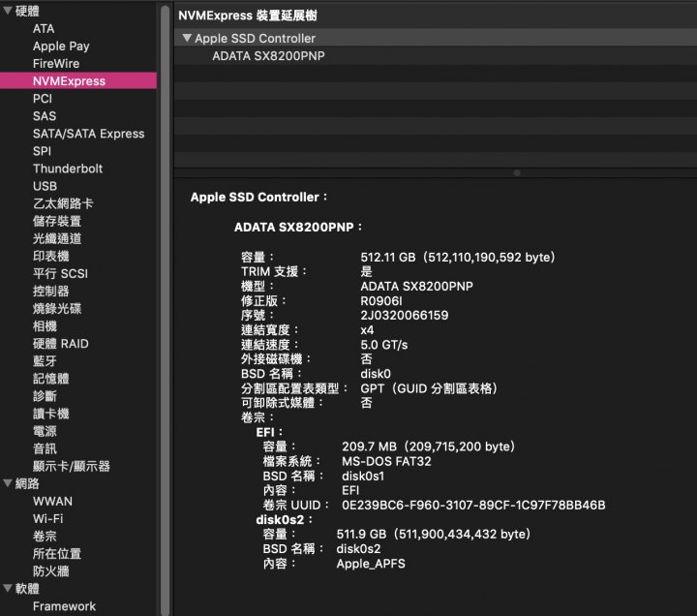The width and height of the screenshot is (697, 616).
Task: Open WWAN under 網路
Action: 52,502
